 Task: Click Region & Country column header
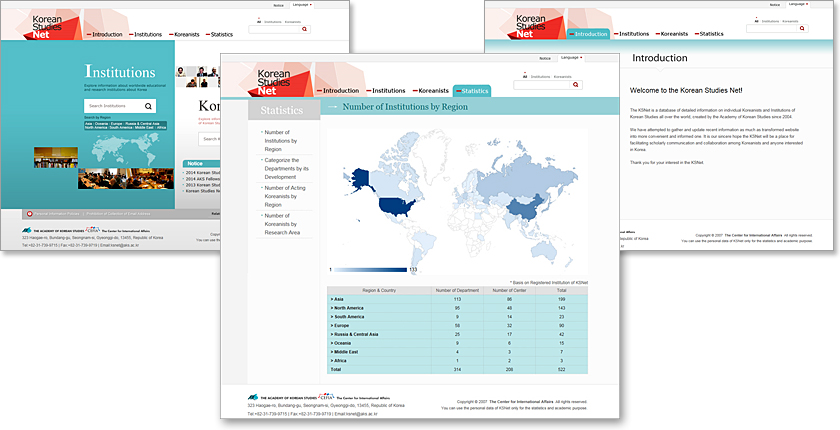pos(379,290)
